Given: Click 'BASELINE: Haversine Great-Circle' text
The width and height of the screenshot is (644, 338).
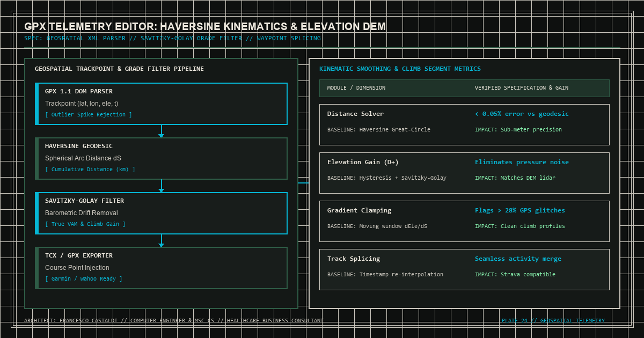Looking at the screenshot, I should click(379, 130).
